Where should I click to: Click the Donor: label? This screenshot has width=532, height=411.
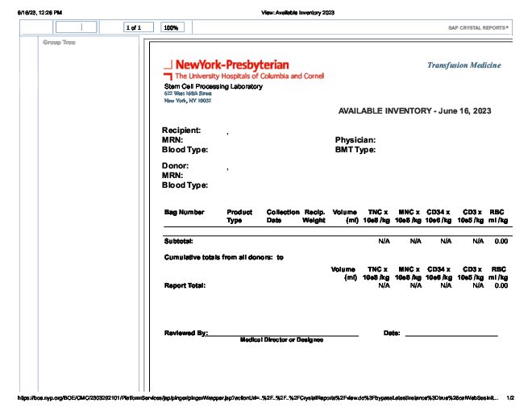175,166
